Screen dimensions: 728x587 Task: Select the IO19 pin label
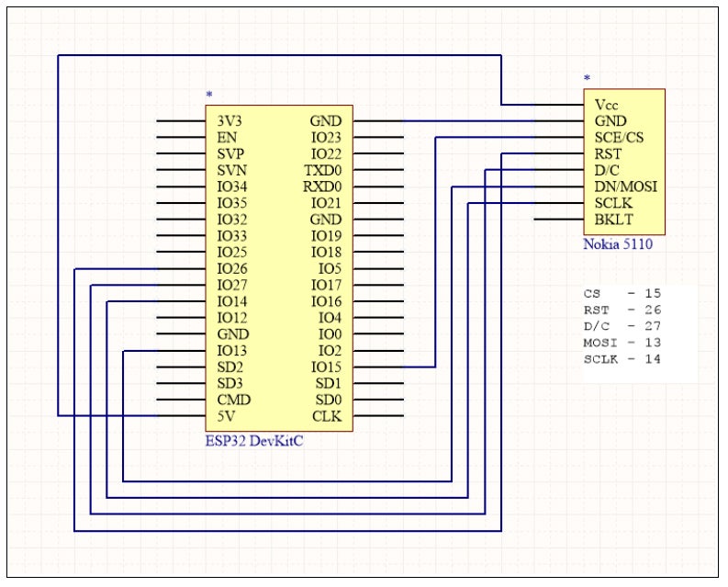point(327,236)
